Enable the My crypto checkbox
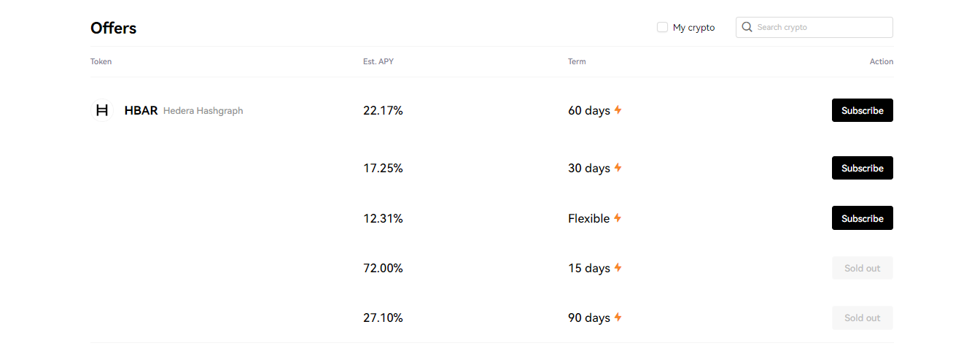The width and height of the screenshot is (980, 354). point(662,27)
